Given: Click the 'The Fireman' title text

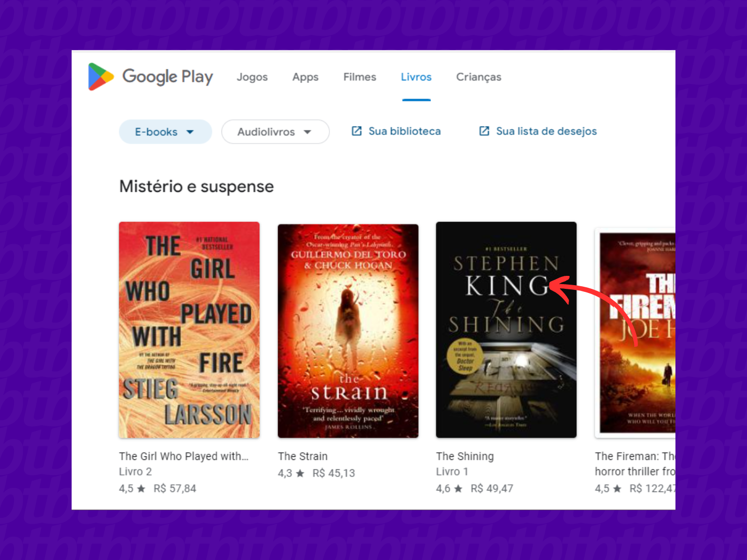Looking at the screenshot, I should [635, 456].
